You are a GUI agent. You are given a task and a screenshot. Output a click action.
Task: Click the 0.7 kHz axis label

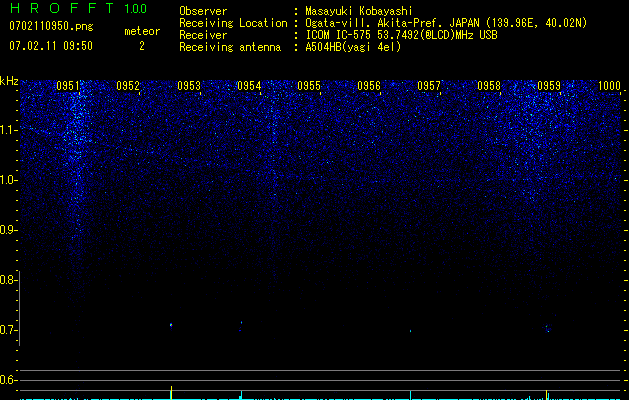coord(8,330)
